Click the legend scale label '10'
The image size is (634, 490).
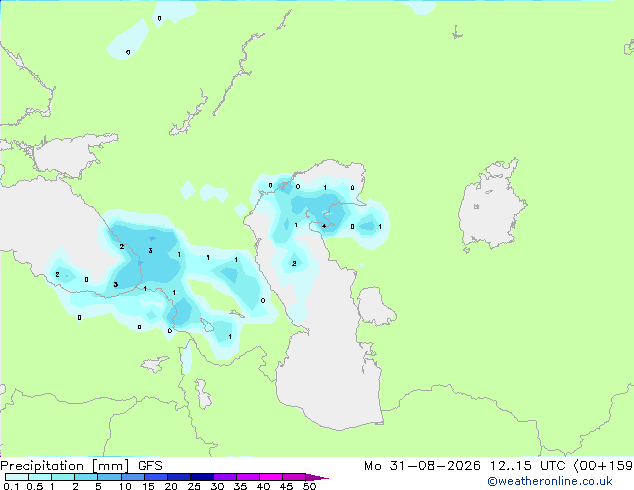(125, 486)
